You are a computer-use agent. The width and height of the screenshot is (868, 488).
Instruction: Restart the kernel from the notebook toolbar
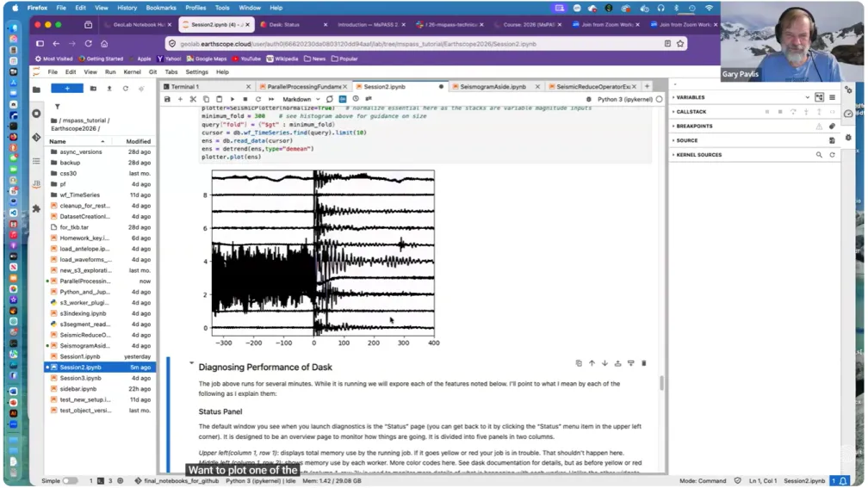258,99
